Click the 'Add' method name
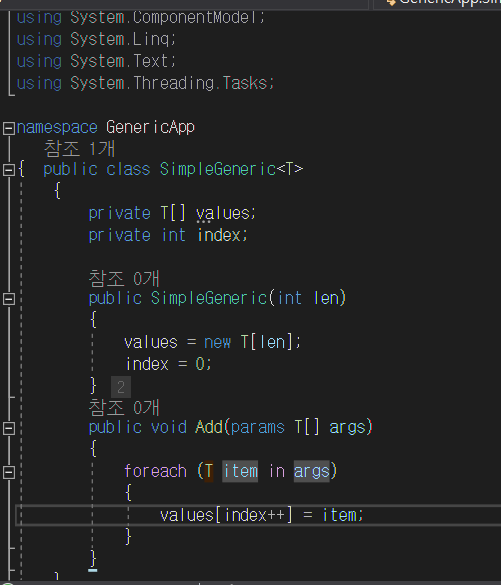Screen dimensions: 501x585 pos(209,427)
